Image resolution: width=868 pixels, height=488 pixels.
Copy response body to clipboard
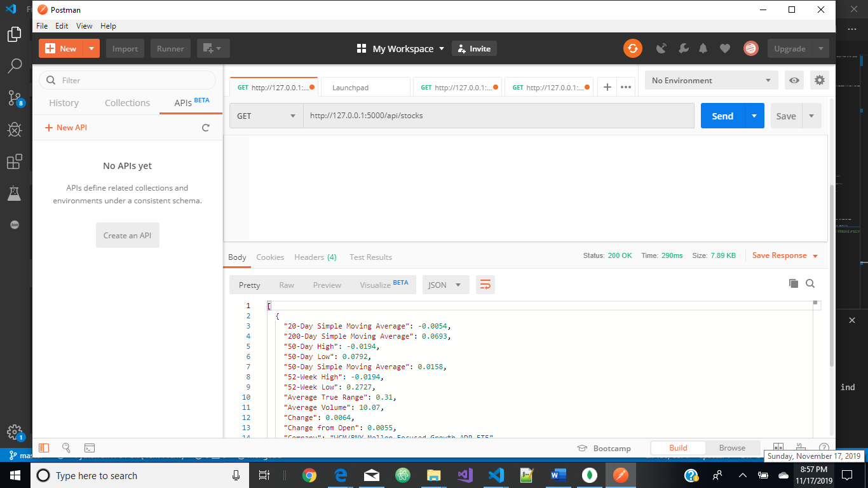pos(793,283)
